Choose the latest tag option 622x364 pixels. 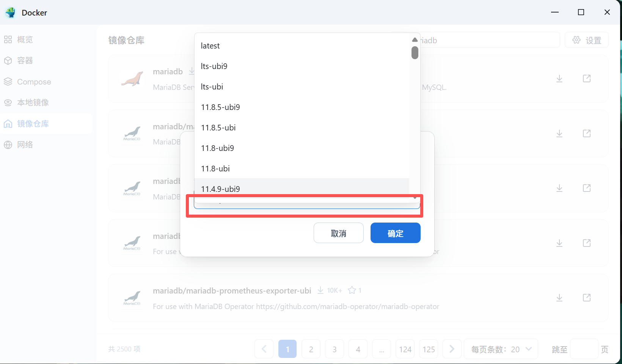point(302,46)
